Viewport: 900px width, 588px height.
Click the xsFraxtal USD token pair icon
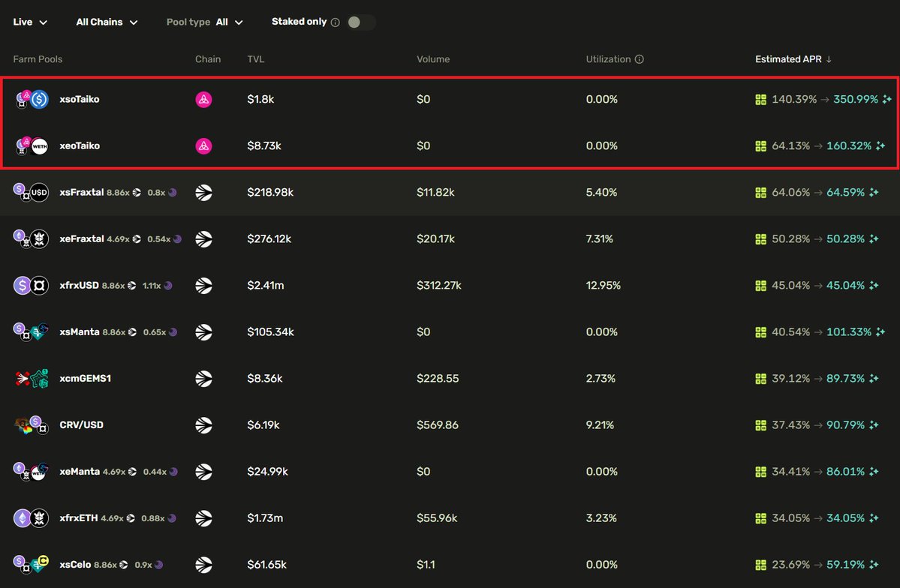[x=32, y=192]
